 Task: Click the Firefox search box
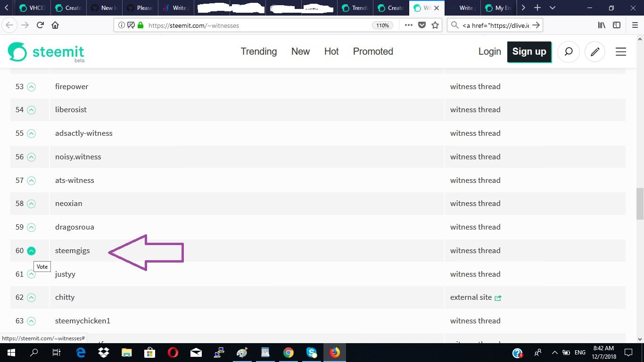[495, 25]
